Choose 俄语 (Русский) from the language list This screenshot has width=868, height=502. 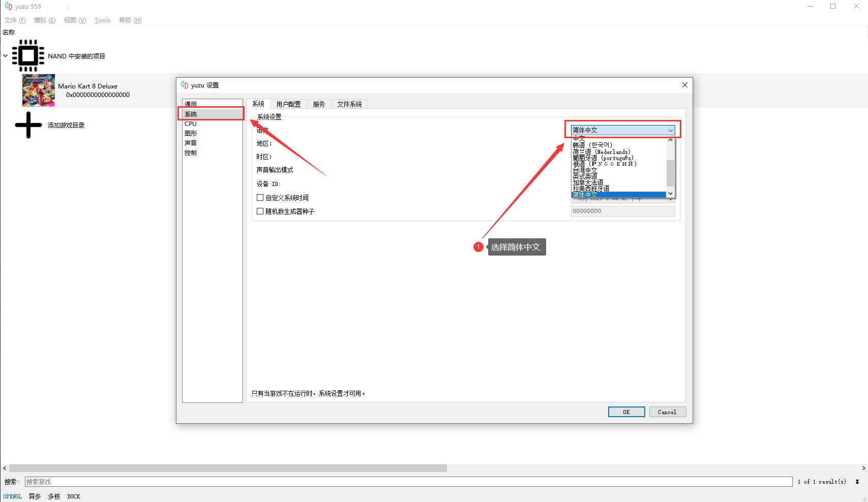coord(618,164)
